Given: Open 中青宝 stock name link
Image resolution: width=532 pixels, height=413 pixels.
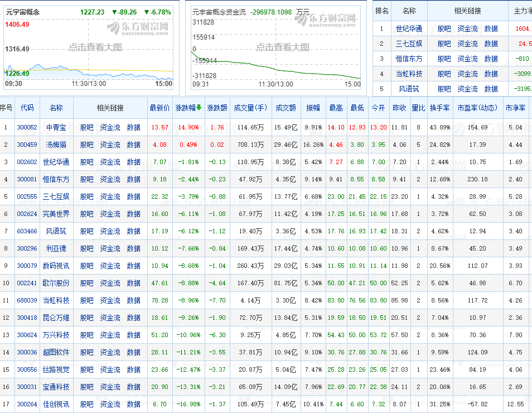Looking at the screenshot, I should click(56, 127).
